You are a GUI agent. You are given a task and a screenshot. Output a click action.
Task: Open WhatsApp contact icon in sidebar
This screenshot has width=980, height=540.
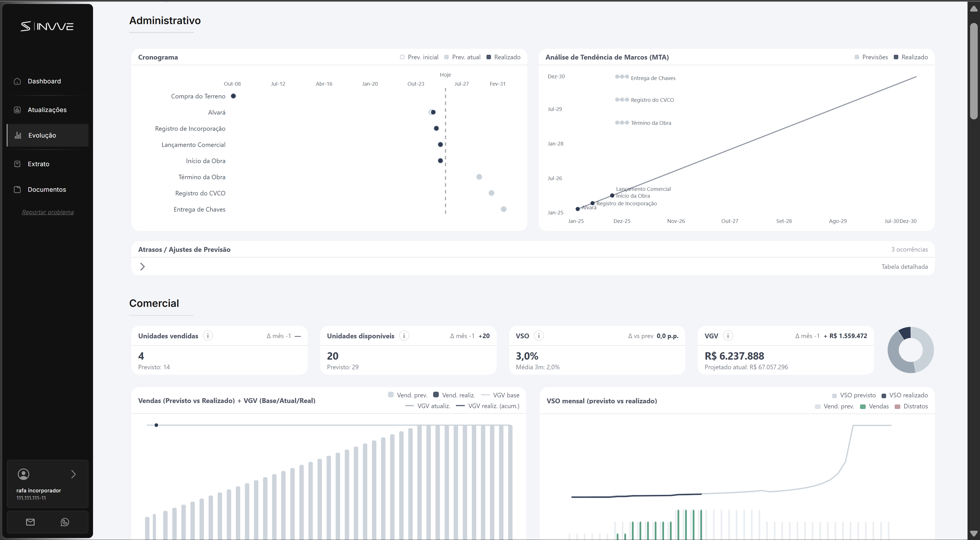coord(65,522)
